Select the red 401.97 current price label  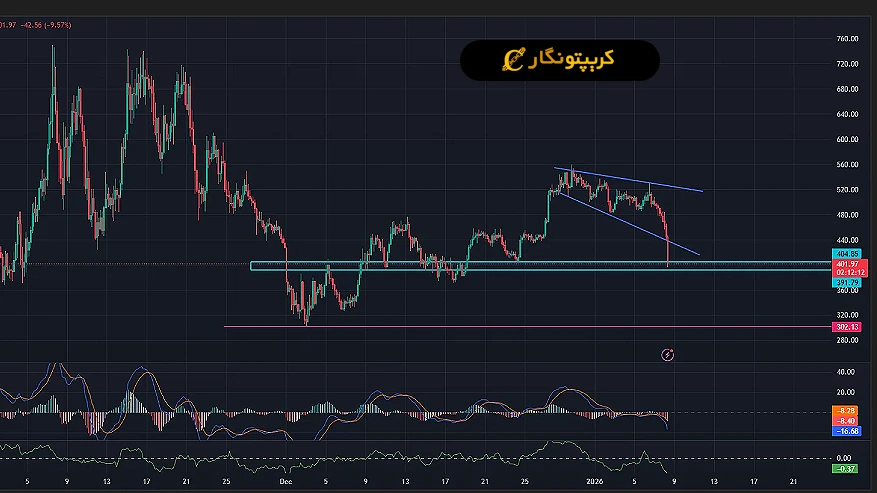point(845,263)
